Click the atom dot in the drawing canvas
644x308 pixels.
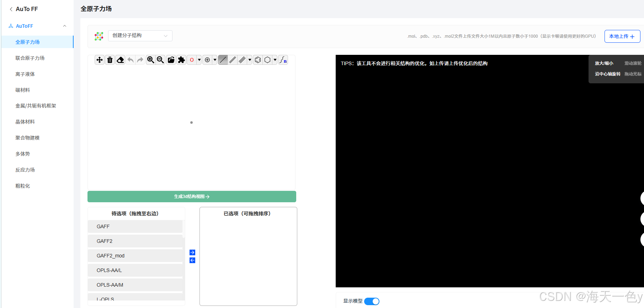tap(191, 122)
